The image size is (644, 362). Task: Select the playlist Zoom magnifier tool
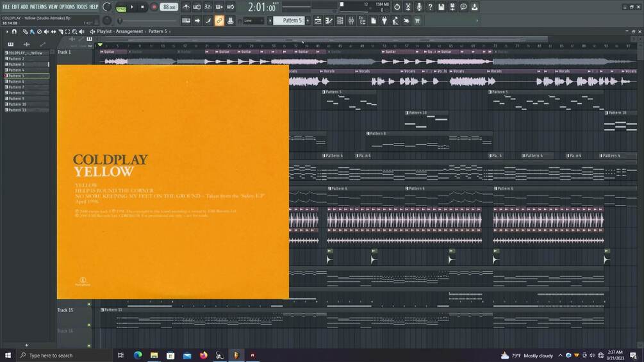(74, 31)
